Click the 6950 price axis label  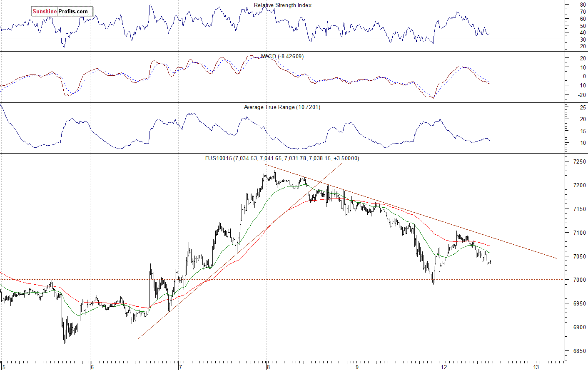click(x=580, y=303)
